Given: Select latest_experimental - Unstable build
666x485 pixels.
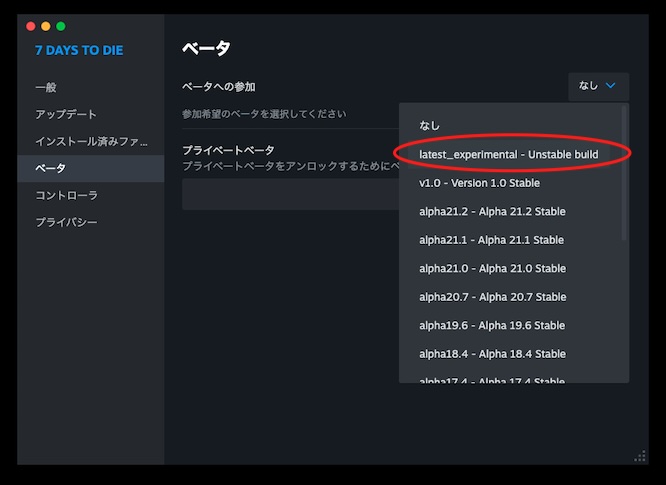Looking at the screenshot, I should pyautogui.click(x=508, y=155).
